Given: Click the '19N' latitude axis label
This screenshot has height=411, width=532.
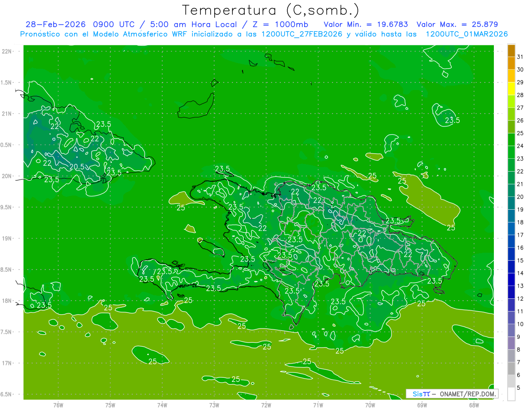Looking at the screenshot, I should point(7,239).
